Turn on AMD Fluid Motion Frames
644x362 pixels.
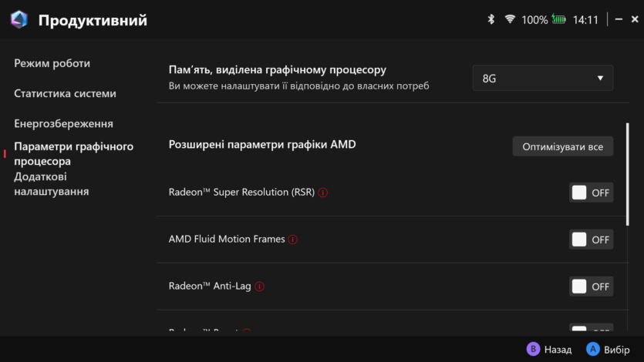[591, 240]
